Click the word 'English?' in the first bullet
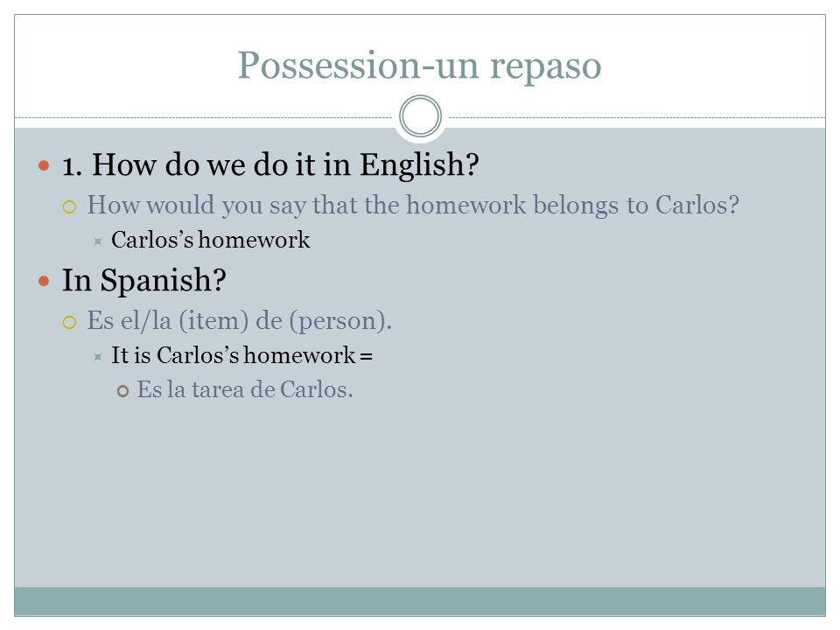This screenshot has height=630, width=840. coord(419,164)
